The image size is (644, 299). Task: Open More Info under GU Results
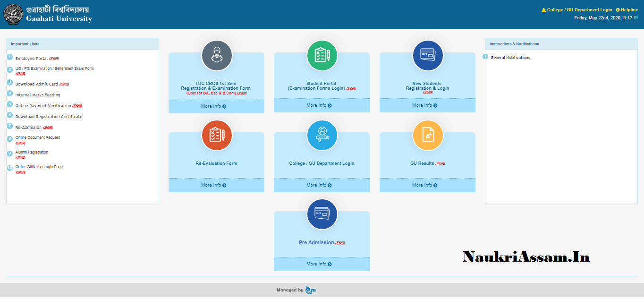pyautogui.click(x=425, y=185)
